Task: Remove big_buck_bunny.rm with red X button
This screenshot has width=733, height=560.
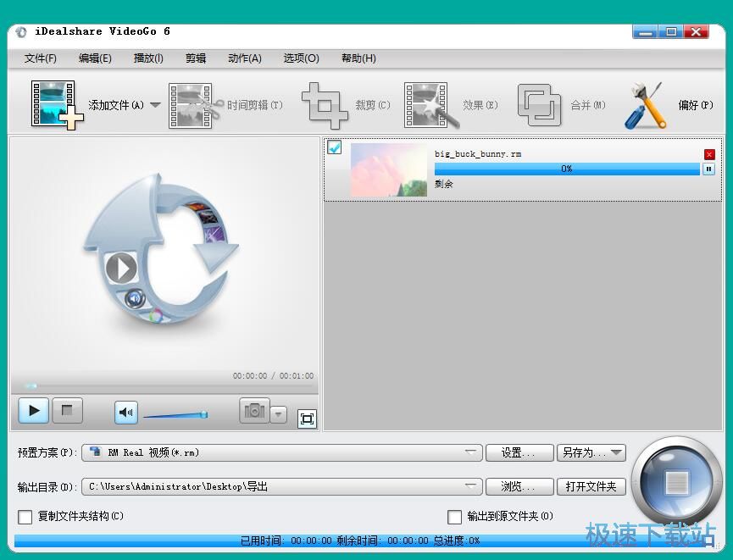Action: pyautogui.click(x=709, y=155)
